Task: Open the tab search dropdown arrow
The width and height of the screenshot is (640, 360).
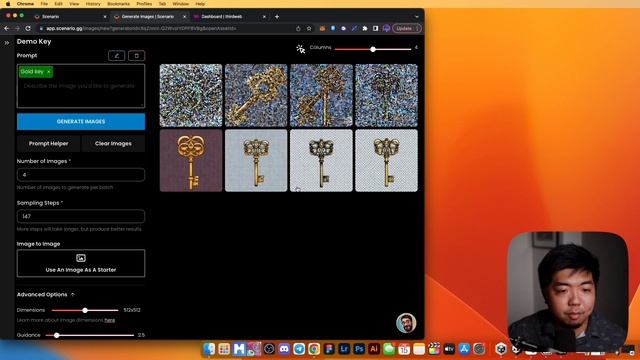Action: point(416,17)
